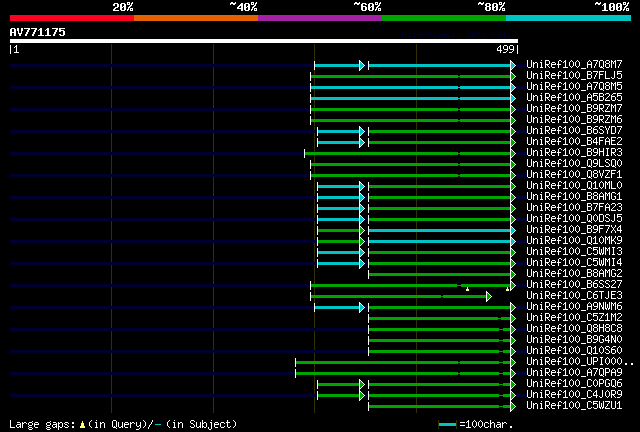
Task: Click the cyan ~100% identity legend segment
Action: [x=568, y=18]
